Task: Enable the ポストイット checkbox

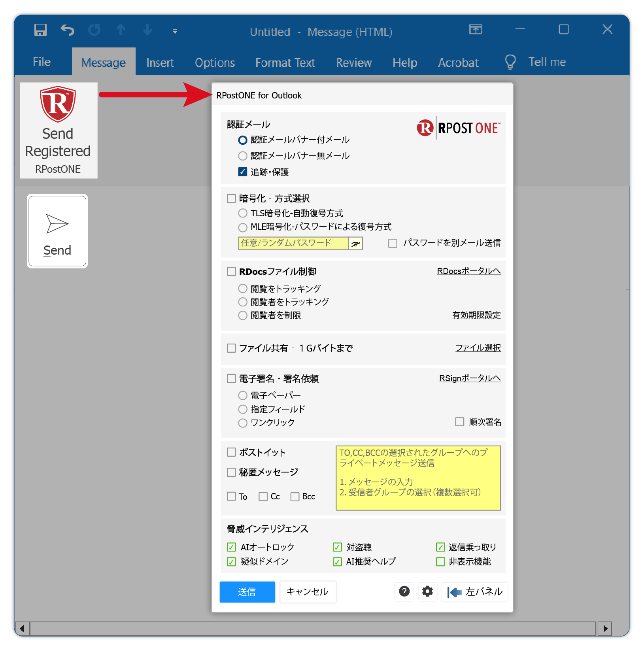Action: click(231, 452)
